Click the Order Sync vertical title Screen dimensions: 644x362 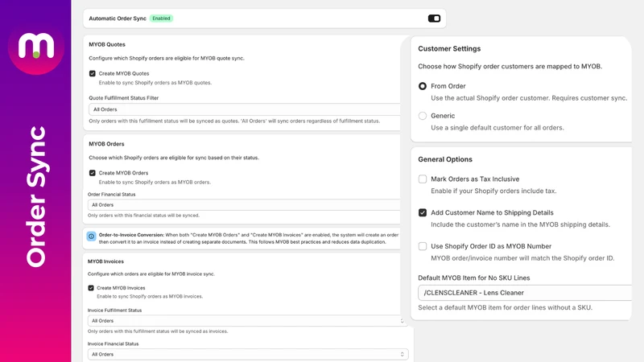coord(36,196)
